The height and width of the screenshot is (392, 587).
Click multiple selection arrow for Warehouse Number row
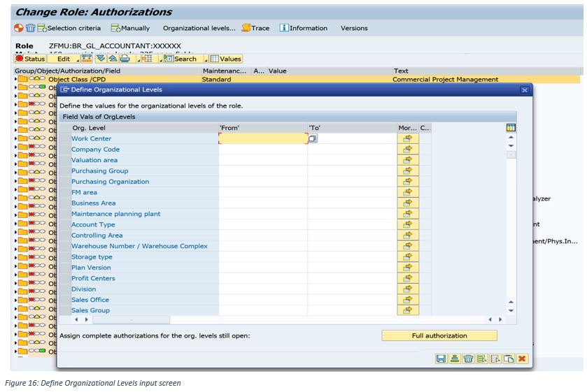(408, 246)
